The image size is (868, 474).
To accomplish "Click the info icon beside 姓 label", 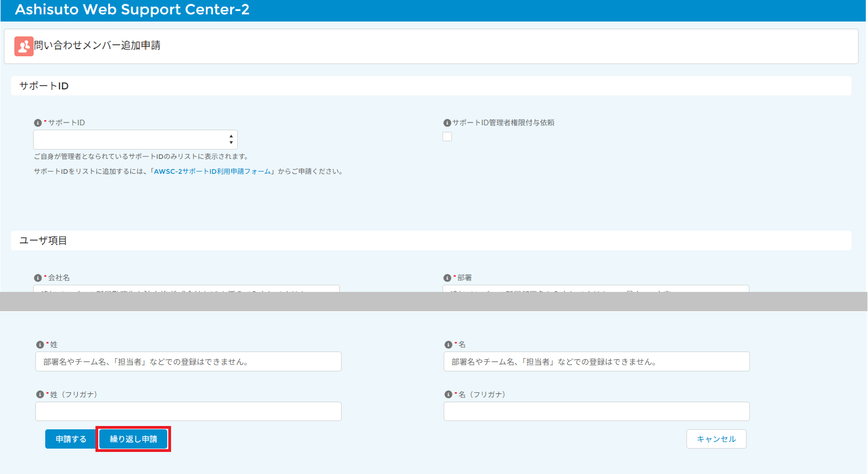I will [40, 345].
